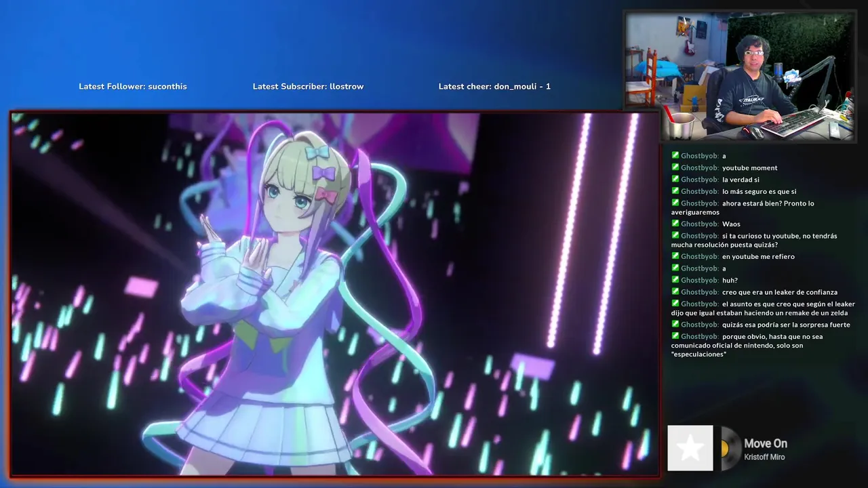Click the vinyl record icon in music widget
Screen dimensions: 868x488
pos(731,449)
